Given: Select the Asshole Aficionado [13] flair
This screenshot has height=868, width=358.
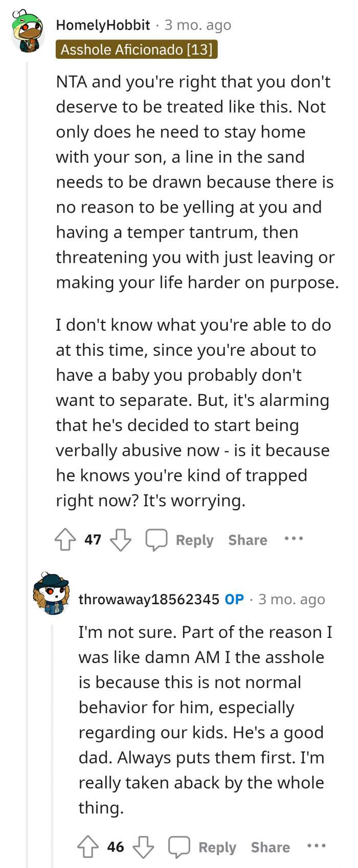Looking at the screenshot, I should pos(137,50).
